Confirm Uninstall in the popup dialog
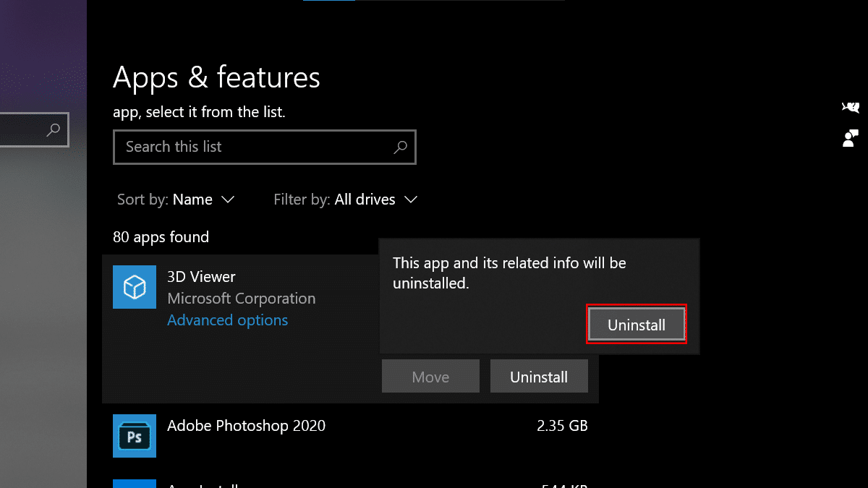The width and height of the screenshot is (868, 488). (x=636, y=325)
